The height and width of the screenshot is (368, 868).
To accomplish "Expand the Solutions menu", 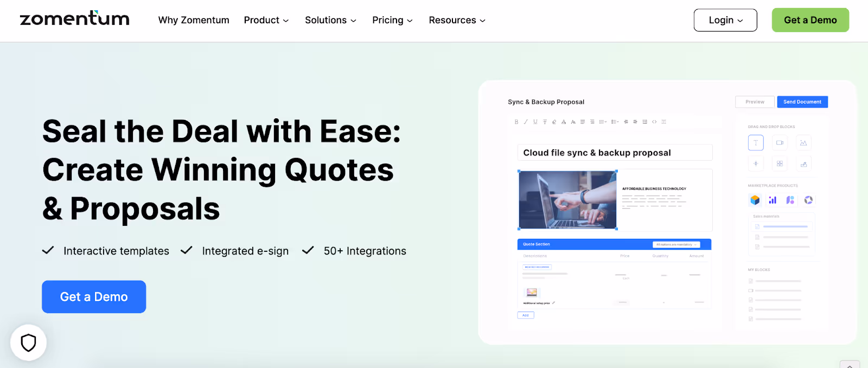I will pos(330,20).
